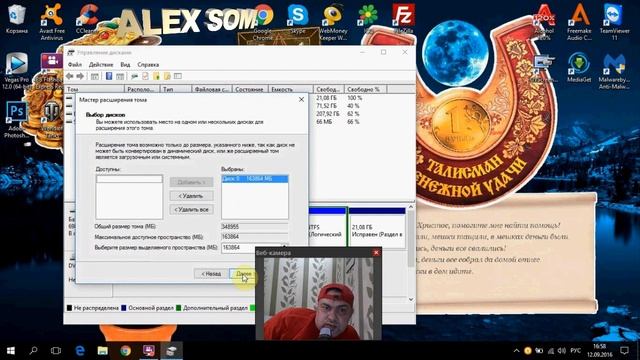Click the Свободно % column header
640x360 pixels.
tap(366, 89)
